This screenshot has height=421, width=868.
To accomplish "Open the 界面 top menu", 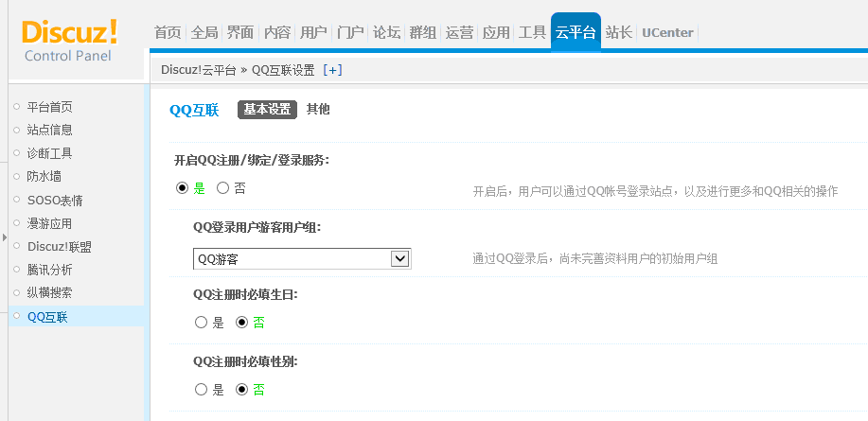I will [x=240, y=32].
